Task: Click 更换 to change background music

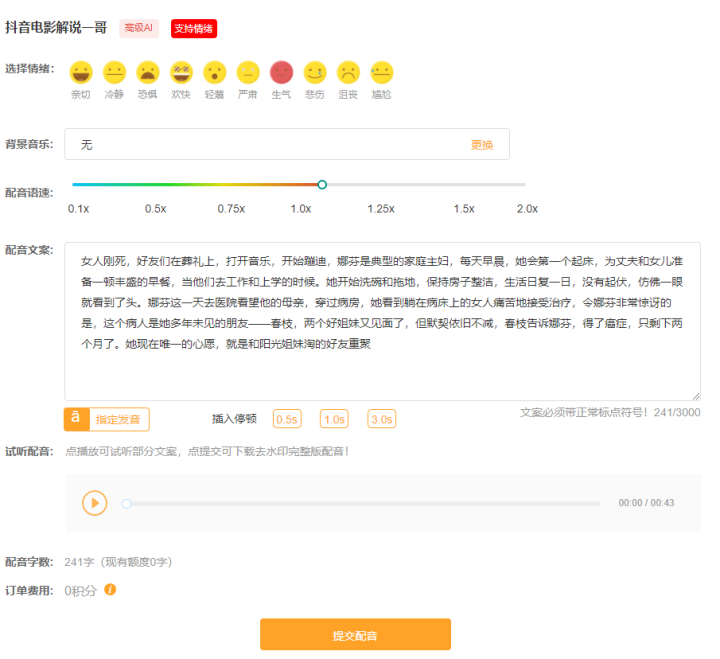Action: point(482,145)
